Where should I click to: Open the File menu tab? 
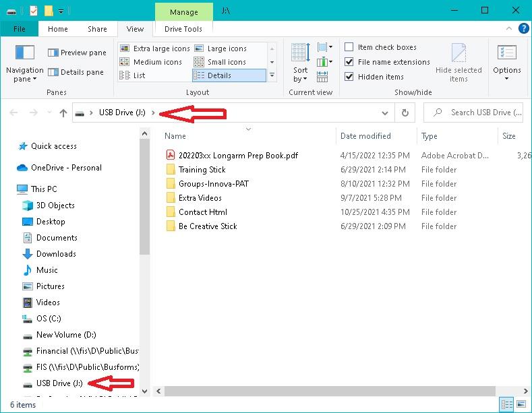(19, 29)
